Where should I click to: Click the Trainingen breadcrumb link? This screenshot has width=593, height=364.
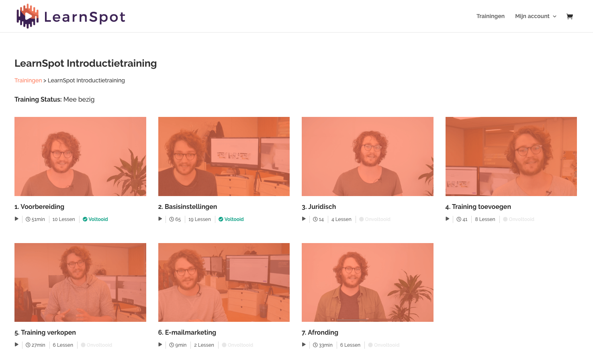coord(28,80)
